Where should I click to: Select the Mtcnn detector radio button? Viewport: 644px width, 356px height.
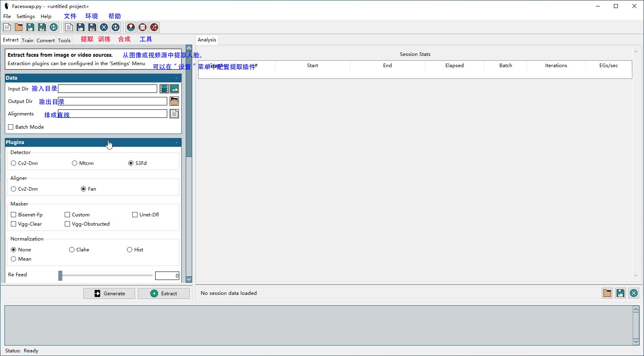click(x=75, y=163)
